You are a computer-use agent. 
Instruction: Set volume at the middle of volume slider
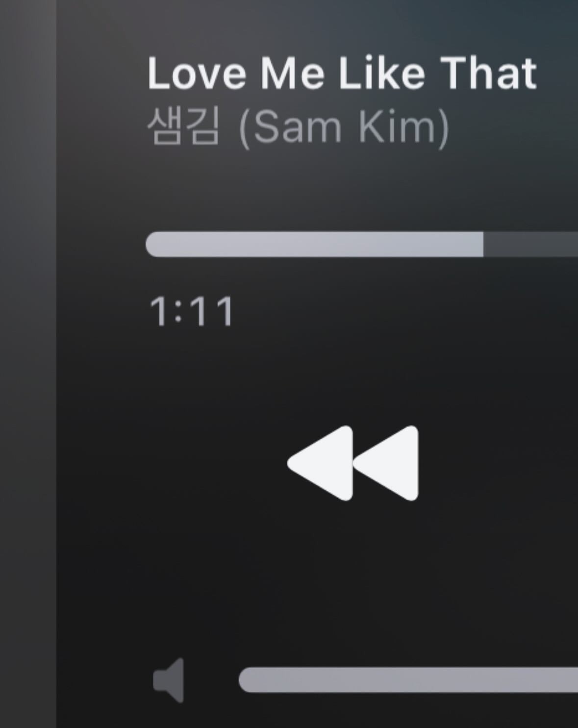point(408,680)
